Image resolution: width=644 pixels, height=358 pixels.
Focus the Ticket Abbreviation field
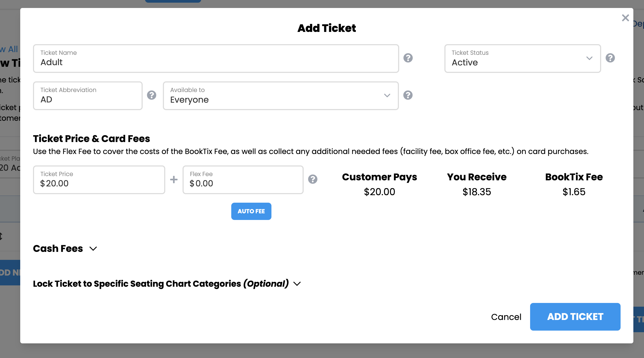[88, 96]
